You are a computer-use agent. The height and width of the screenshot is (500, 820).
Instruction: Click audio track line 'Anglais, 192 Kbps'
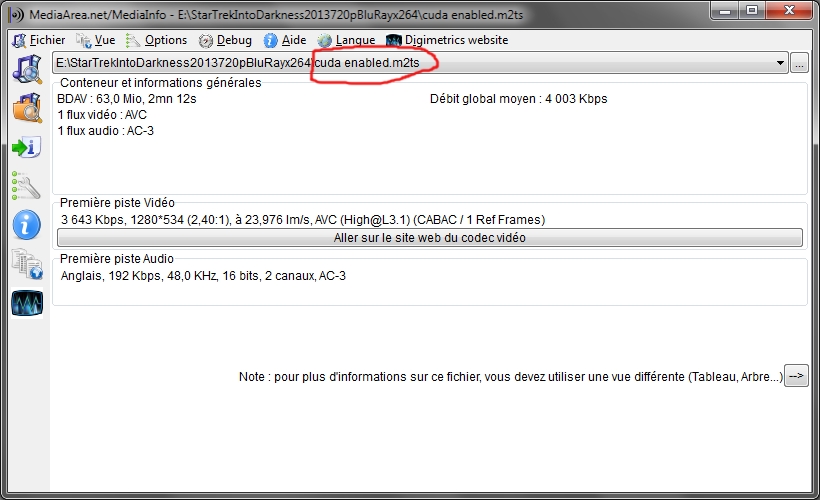click(203, 276)
